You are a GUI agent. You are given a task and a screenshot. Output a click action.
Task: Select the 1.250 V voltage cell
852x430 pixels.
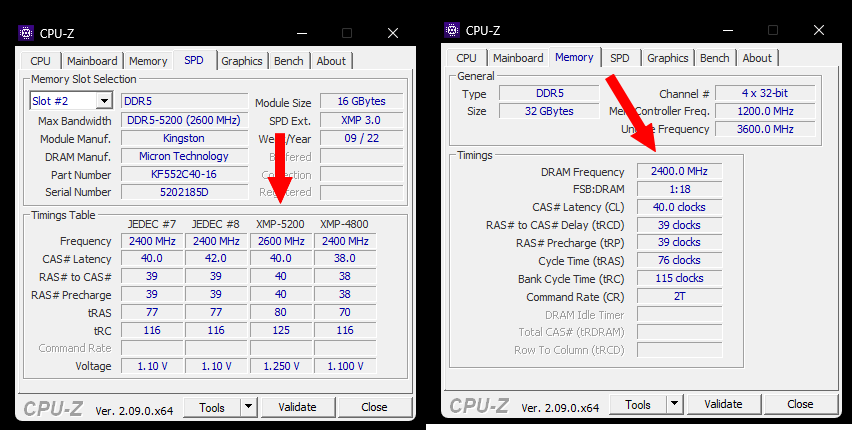pos(281,366)
